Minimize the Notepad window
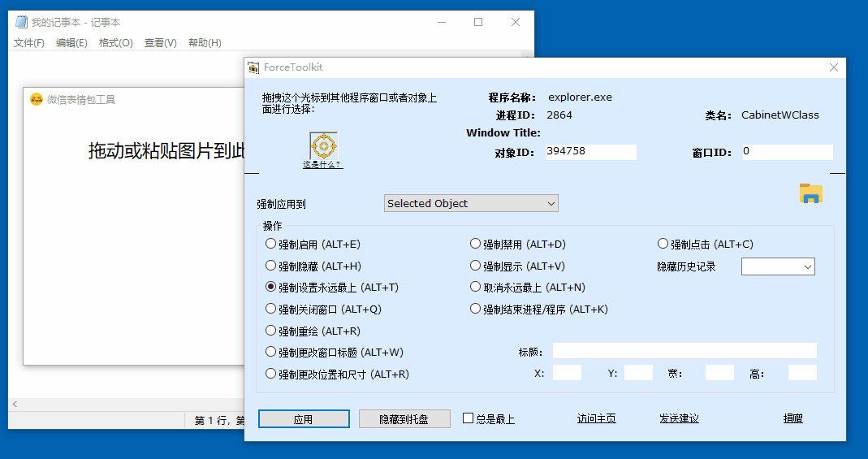Screen dimensions: 868x459 (442, 23)
